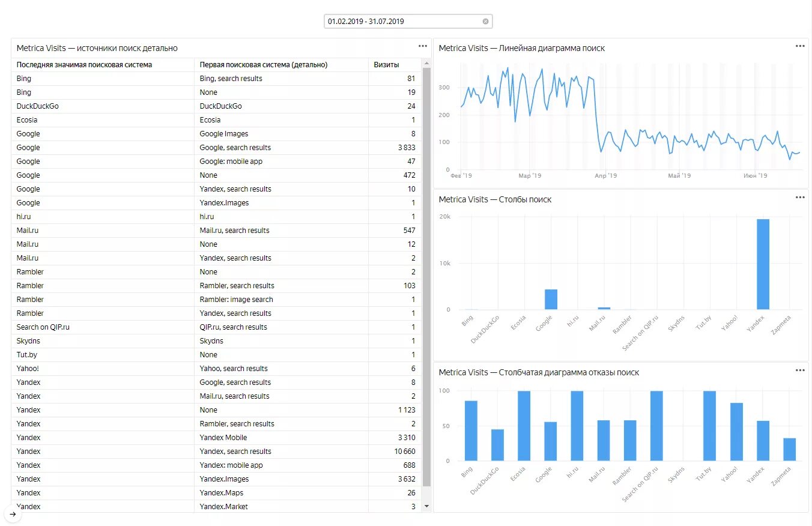The width and height of the screenshot is (812, 526).
Task: Open the menu for the Столбы поиск chart
Action: click(799, 198)
